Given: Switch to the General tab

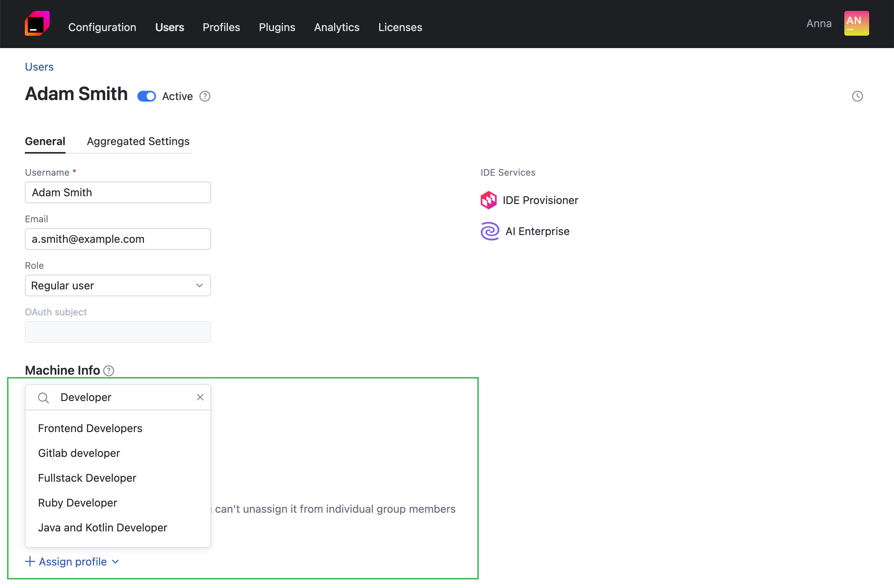Looking at the screenshot, I should pos(45,141).
